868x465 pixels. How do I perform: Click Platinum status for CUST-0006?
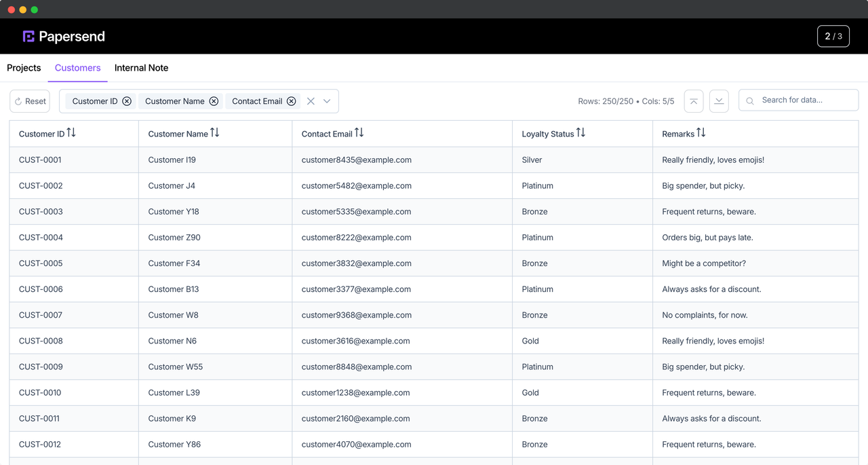click(538, 289)
